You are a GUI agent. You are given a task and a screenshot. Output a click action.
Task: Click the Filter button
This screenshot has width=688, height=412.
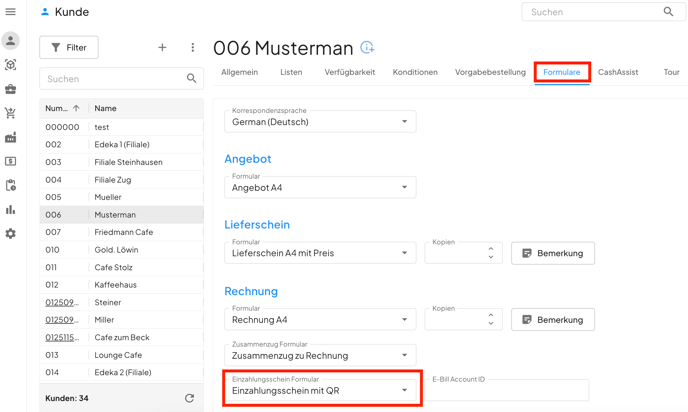69,47
